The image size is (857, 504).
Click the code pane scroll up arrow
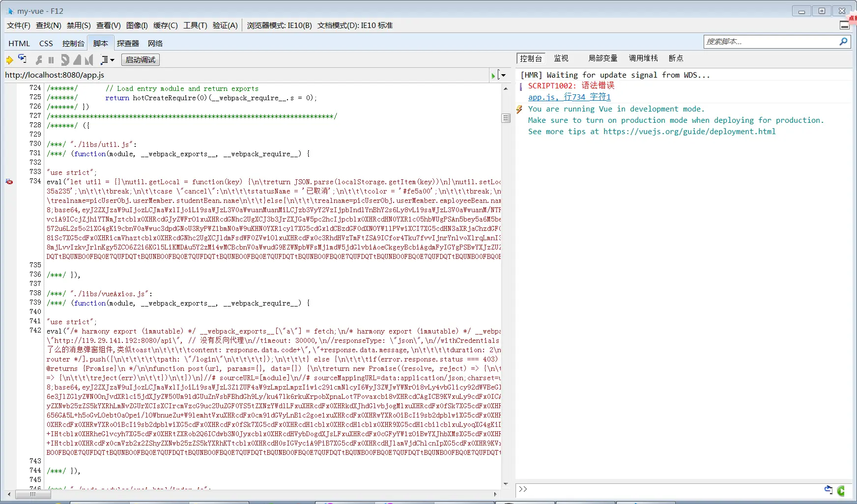506,88
